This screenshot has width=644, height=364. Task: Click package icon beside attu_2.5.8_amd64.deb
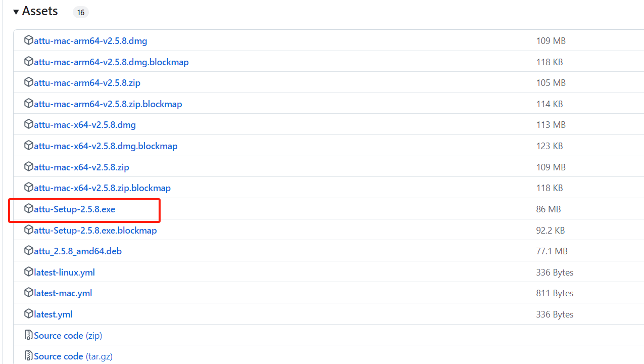(29, 251)
